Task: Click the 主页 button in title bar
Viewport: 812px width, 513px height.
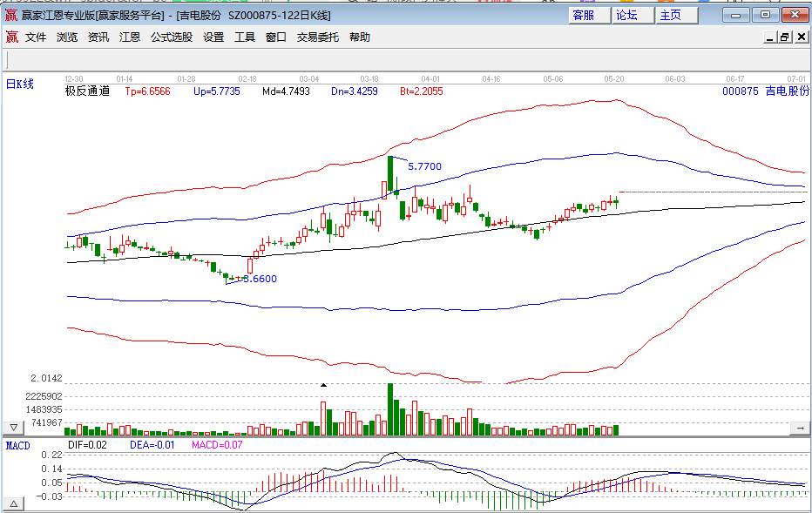Action: [671, 15]
